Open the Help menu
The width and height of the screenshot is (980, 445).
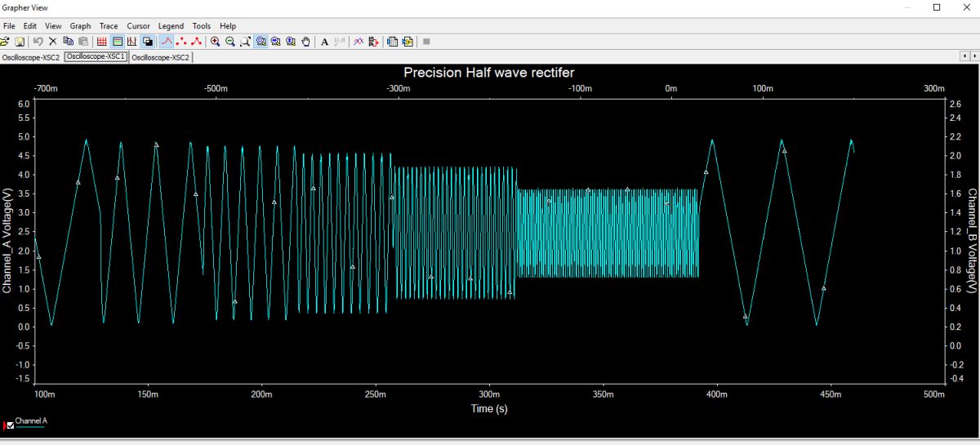[x=228, y=26]
